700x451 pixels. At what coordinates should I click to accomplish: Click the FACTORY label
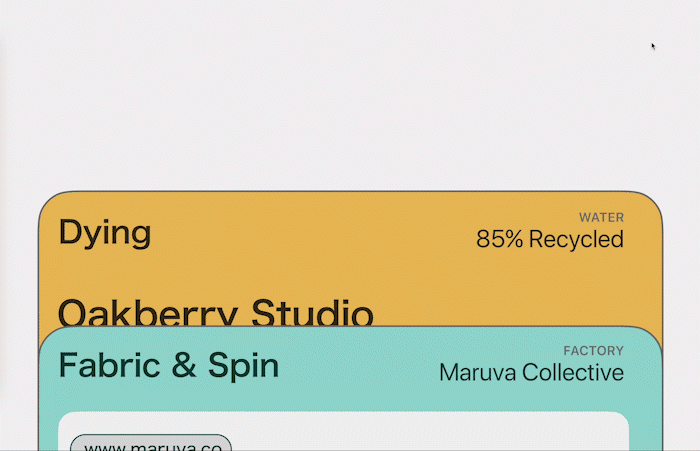[593, 351]
